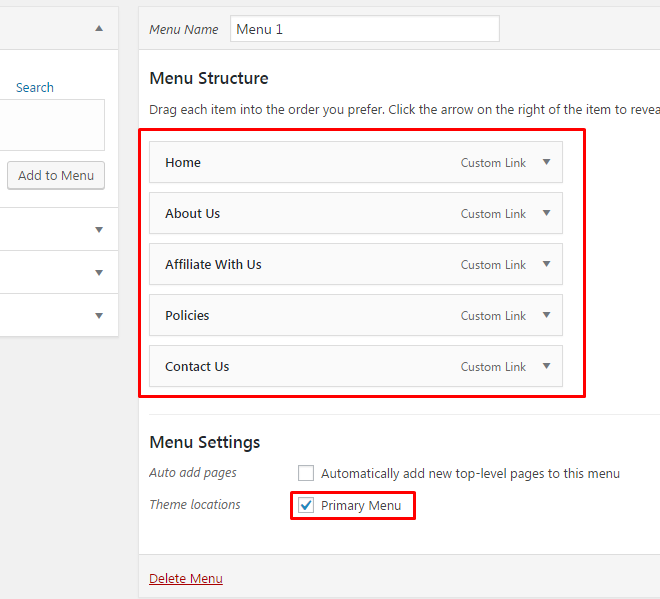Viewport: 660px width, 599px height.
Task: Uncheck the Primary Menu theme location
Action: (306, 505)
